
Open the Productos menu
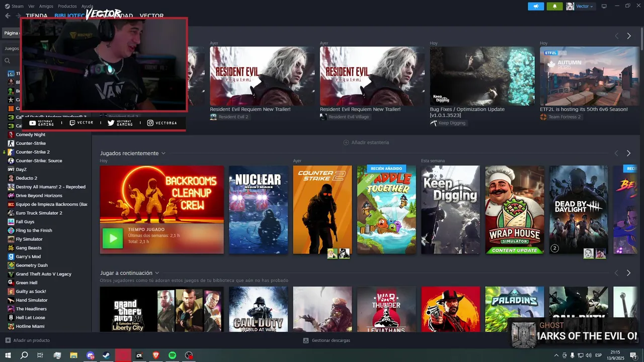[67, 6]
